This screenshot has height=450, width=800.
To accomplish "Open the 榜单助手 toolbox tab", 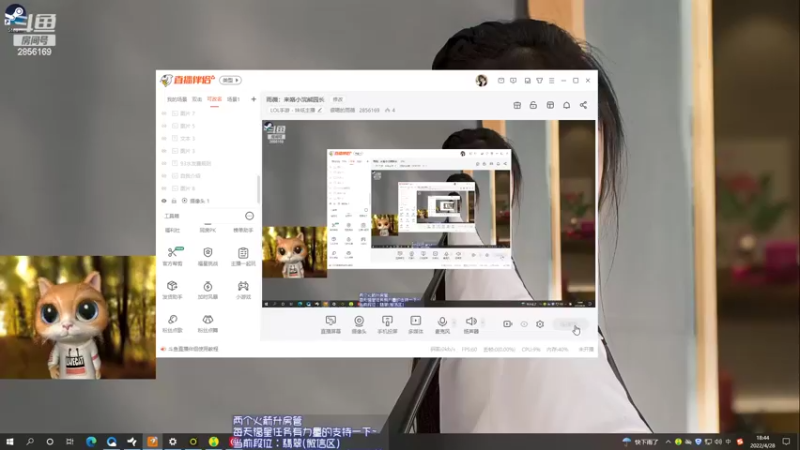I will tap(243, 230).
